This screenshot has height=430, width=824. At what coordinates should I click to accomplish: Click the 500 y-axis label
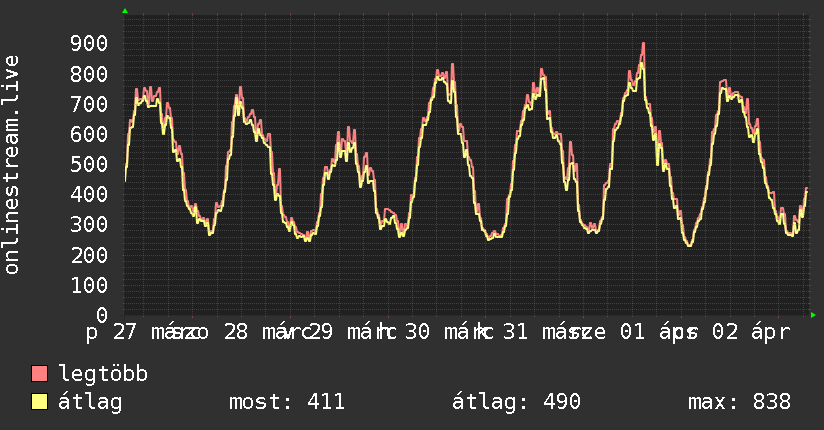click(89, 165)
